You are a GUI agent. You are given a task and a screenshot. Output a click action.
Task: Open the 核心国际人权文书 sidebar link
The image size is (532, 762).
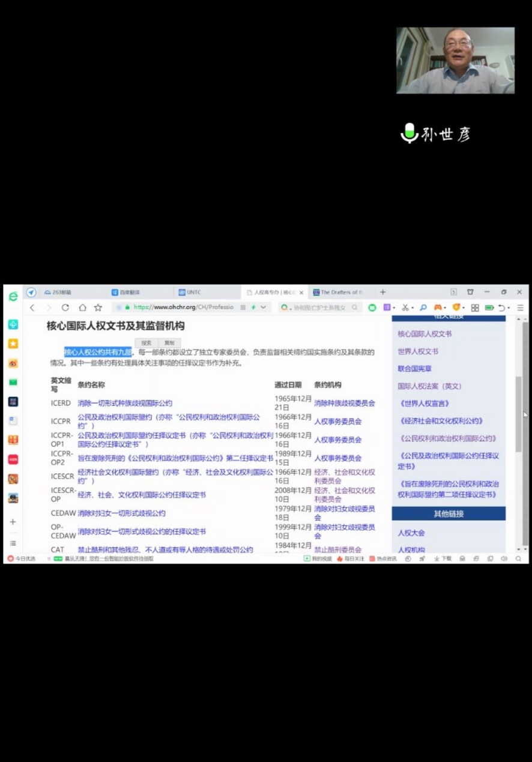[425, 334]
